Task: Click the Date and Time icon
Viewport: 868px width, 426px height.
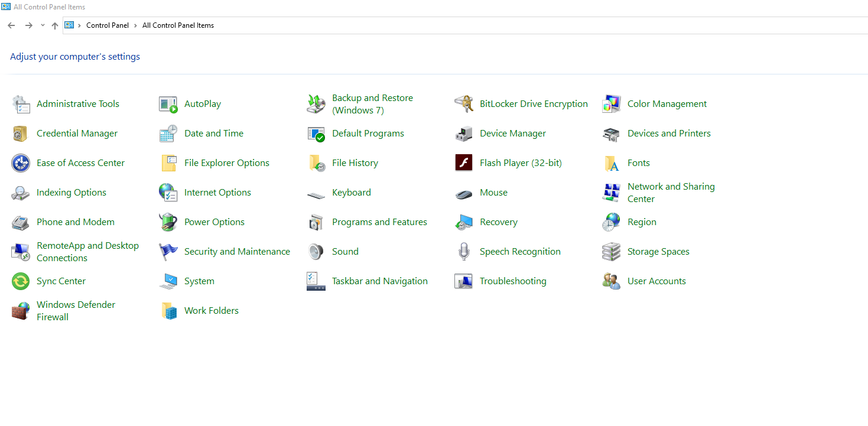Action: pyautogui.click(x=168, y=134)
